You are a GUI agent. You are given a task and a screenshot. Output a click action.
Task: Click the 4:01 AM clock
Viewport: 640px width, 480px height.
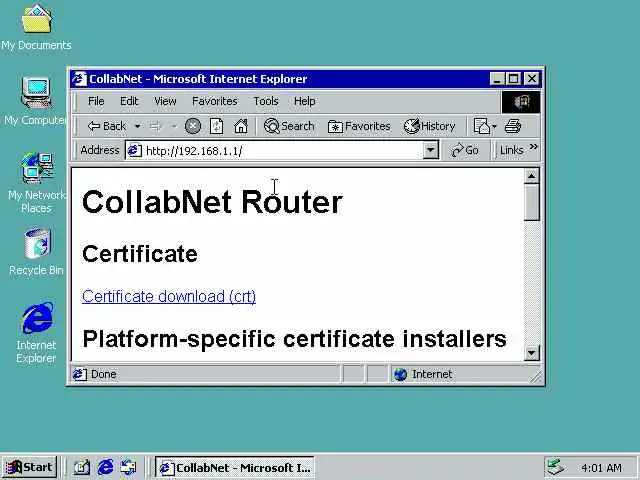601,468
